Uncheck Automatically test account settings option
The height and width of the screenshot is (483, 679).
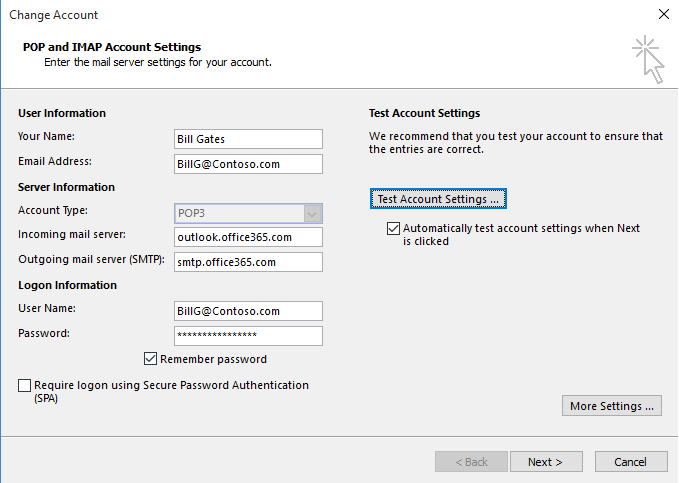point(393,229)
